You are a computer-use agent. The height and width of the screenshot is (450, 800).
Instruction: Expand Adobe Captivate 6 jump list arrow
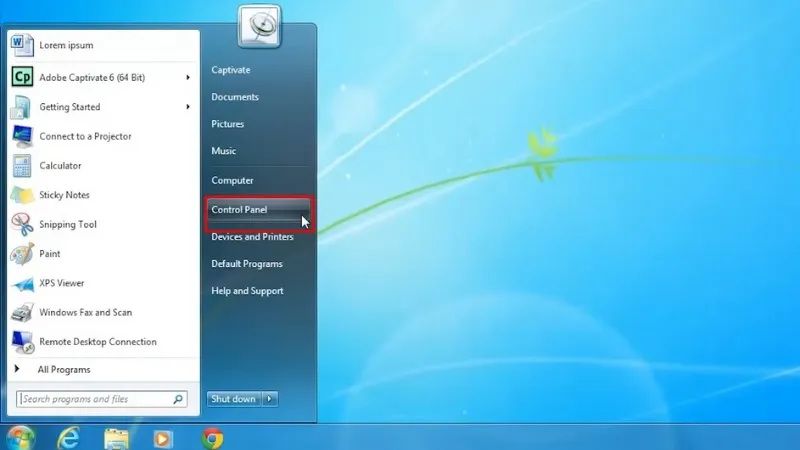pos(188,77)
